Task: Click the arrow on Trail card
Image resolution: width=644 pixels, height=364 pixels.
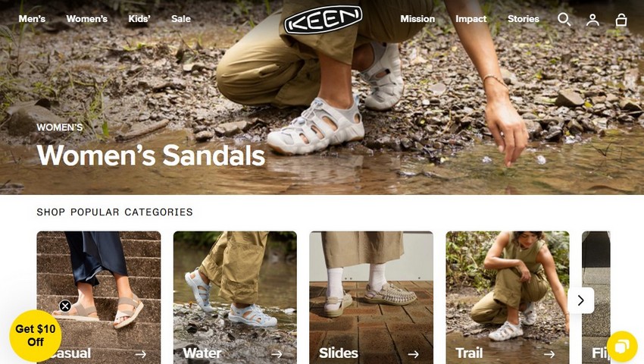Action: (x=549, y=353)
